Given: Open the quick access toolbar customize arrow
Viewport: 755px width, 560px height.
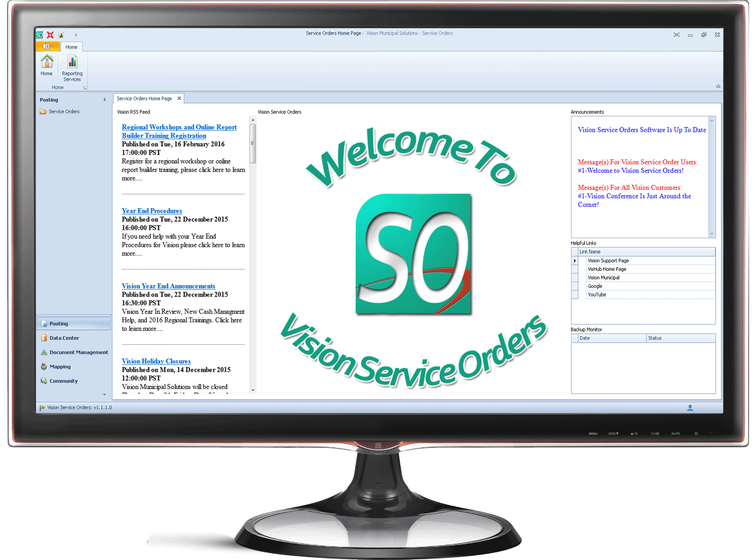Looking at the screenshot, I should coord(76,35).
